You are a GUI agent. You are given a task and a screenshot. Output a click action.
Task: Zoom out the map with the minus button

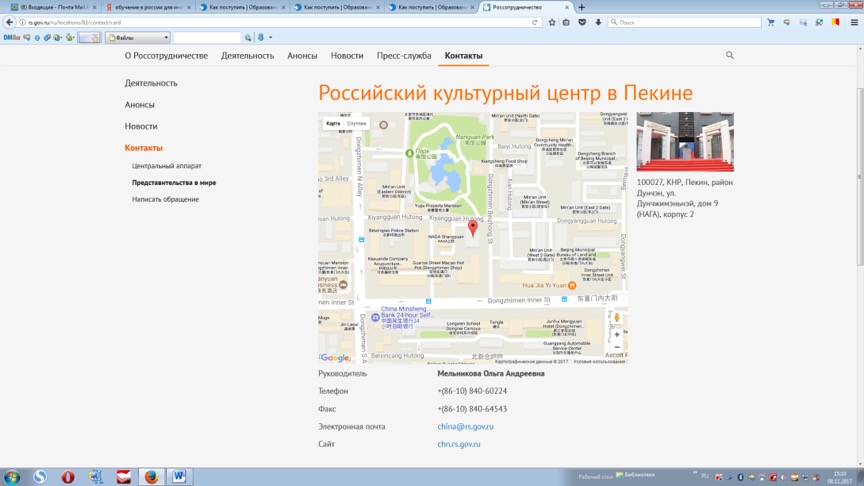(616, 348)
